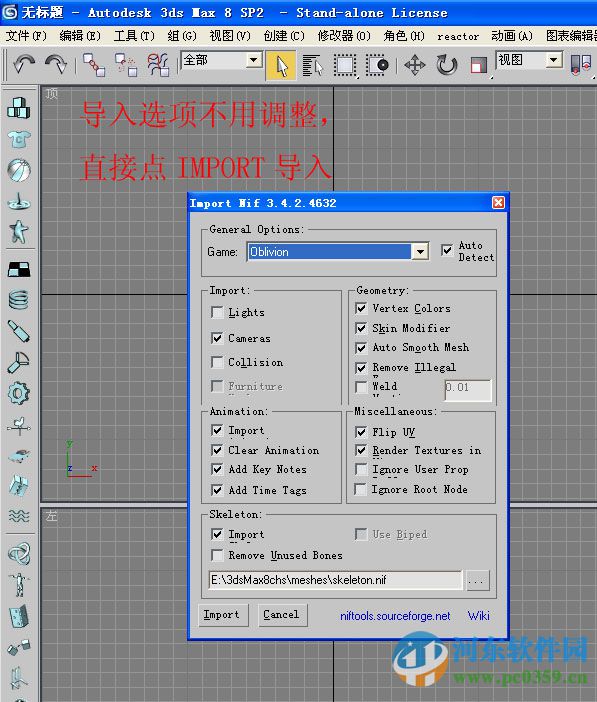
Task: Open the 创建(C) menu
Action: [284, 36]
